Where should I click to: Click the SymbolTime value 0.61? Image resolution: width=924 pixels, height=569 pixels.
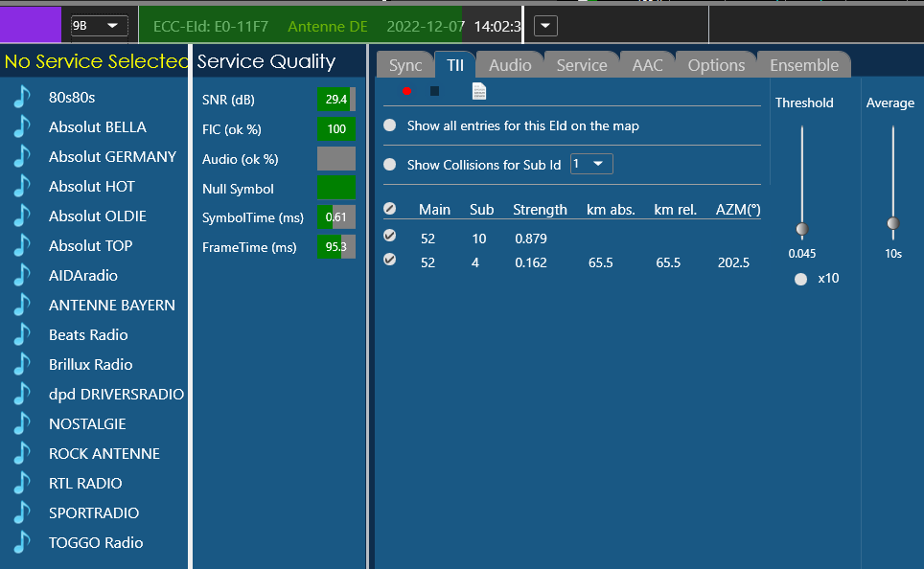(x=336, y=217)
